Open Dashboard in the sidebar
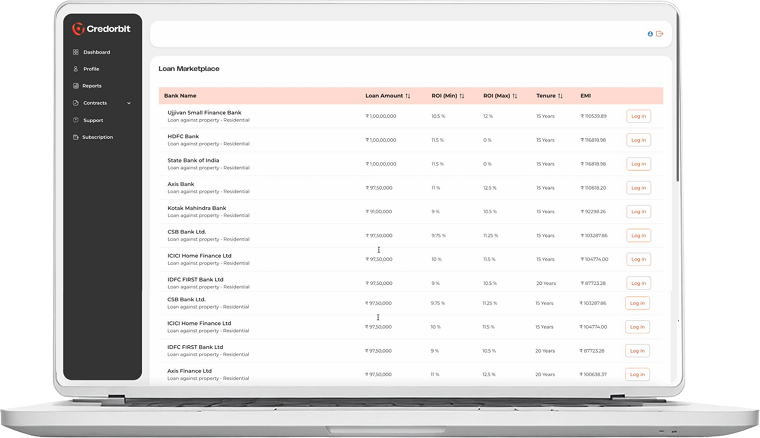The width and height of the screenshot is (760, 438). (91, 52)
